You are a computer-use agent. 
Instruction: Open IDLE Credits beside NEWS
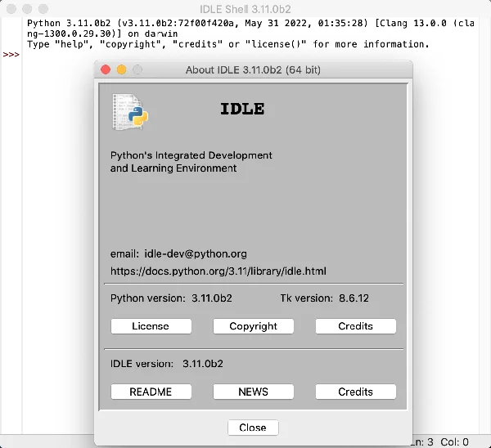point(356,392)
